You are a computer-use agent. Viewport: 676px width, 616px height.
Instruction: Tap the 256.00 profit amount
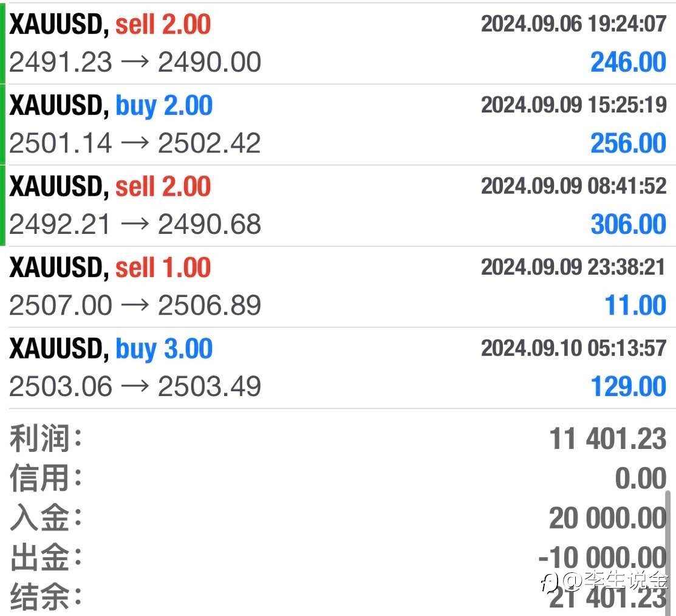coord(628,143)
